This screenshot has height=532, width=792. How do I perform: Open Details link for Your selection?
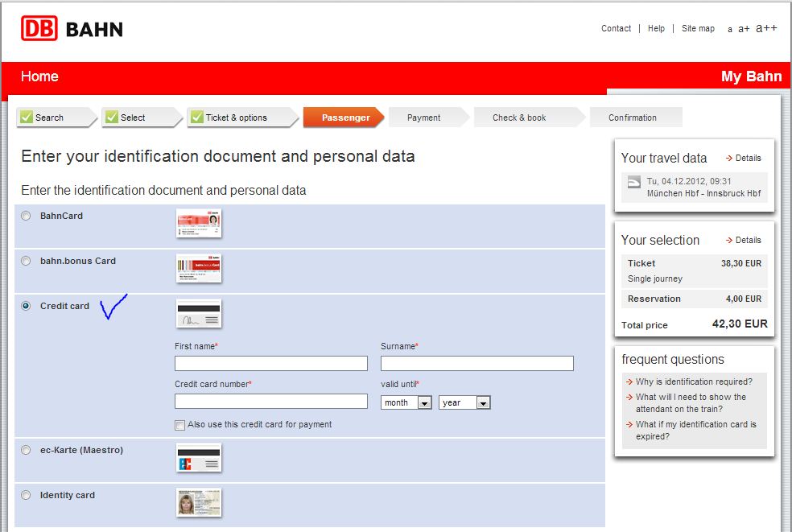coord(744,240)
